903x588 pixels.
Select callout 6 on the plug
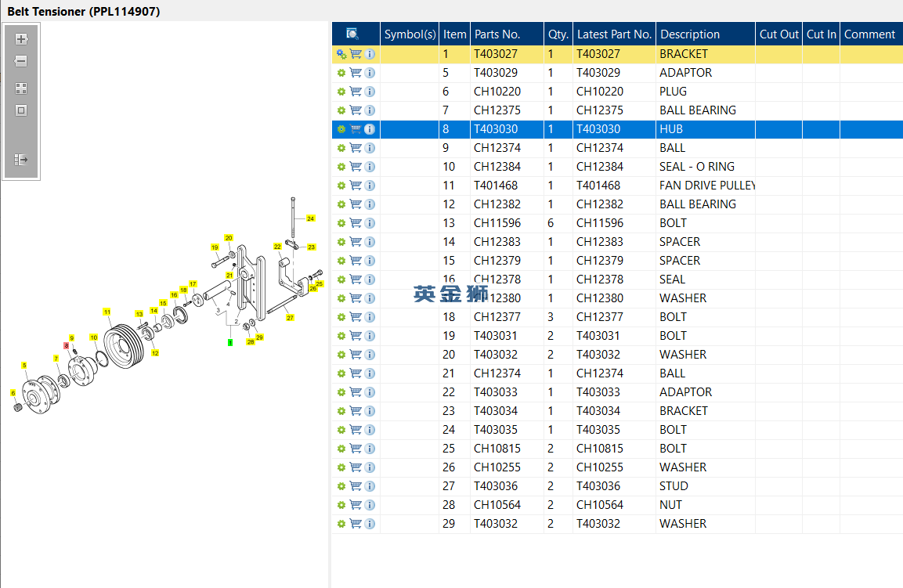[x=13, y=393]
